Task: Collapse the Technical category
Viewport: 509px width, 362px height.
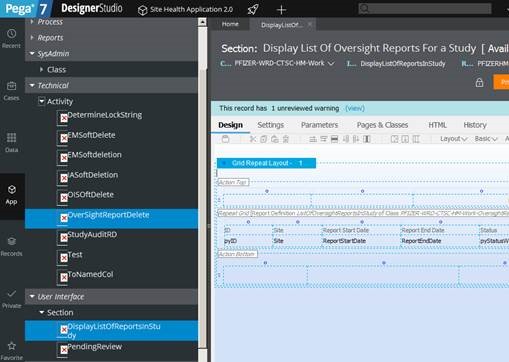Action: click(x=32, y=85)
